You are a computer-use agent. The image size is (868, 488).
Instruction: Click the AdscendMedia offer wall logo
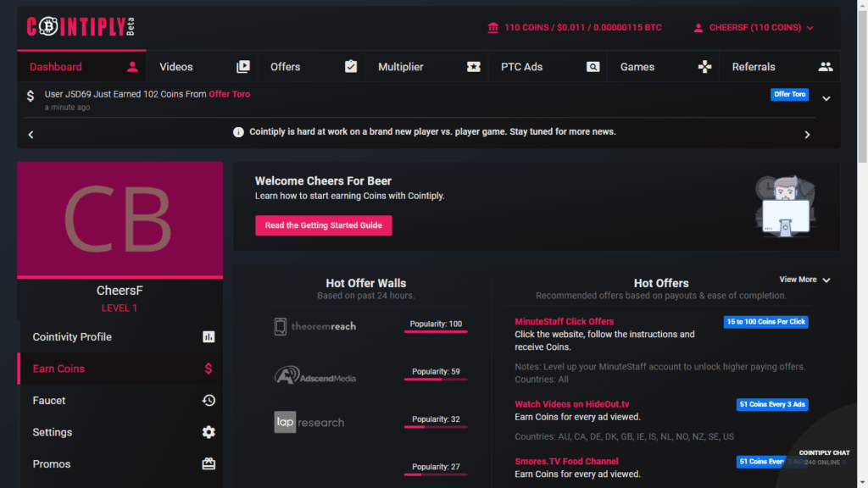pos(315,375)
